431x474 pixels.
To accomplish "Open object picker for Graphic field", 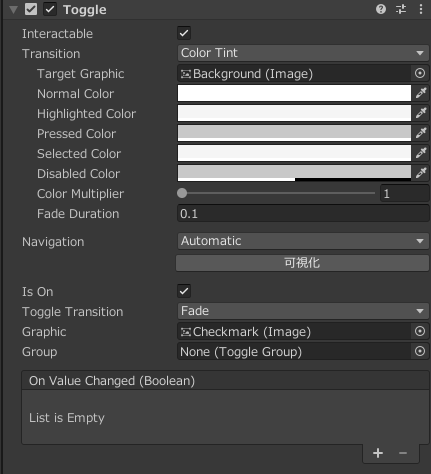I will (420, 331).
